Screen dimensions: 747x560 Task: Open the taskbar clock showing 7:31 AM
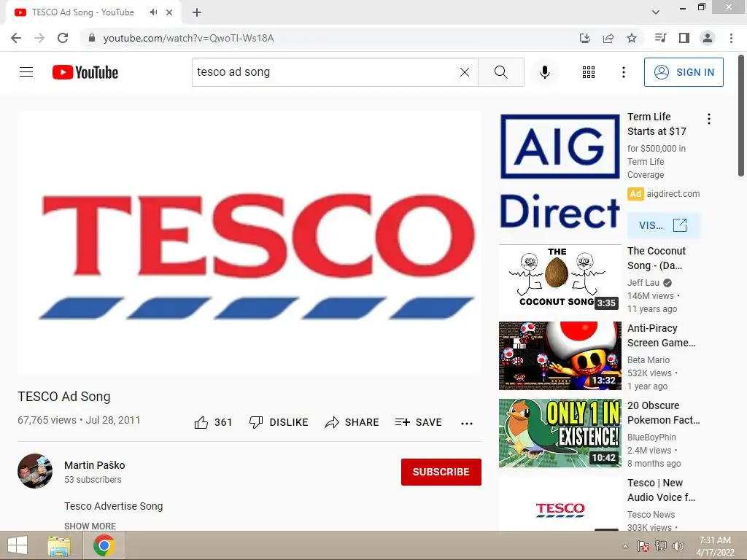[715, 546]
